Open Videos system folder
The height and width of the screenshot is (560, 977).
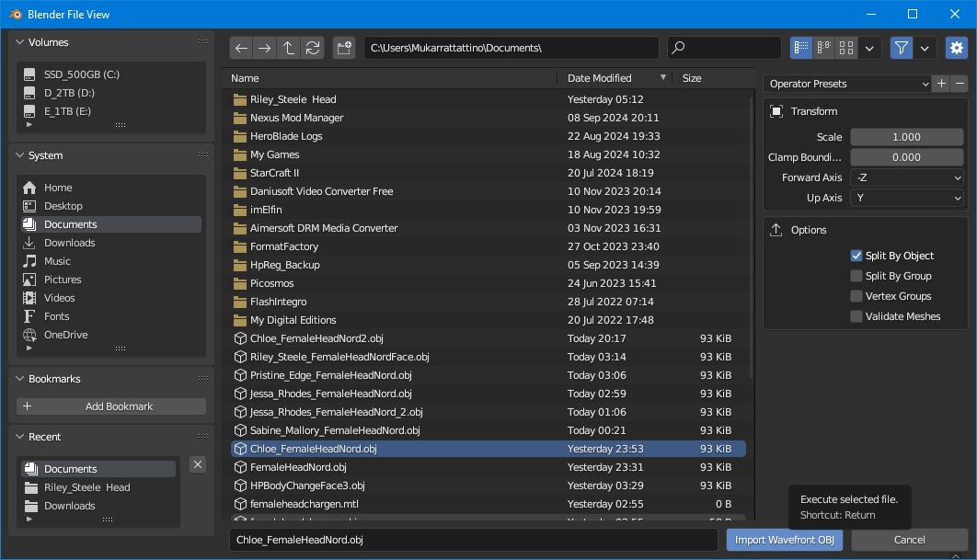111,298
